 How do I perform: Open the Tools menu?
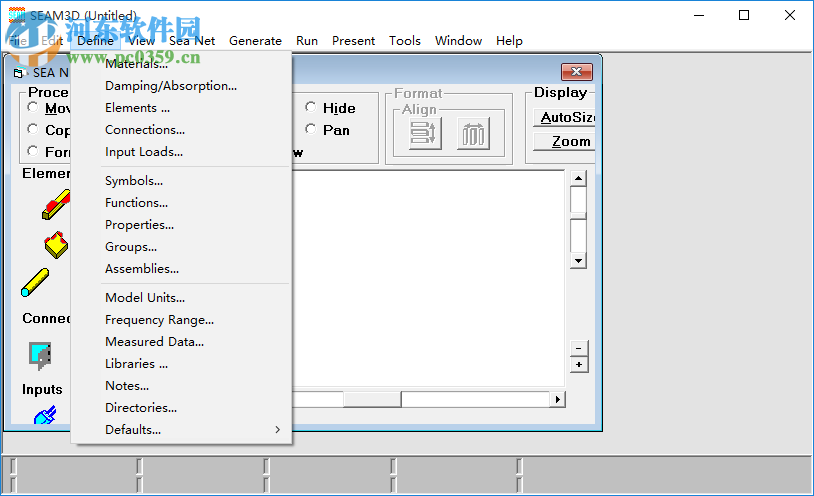[405, 41]
